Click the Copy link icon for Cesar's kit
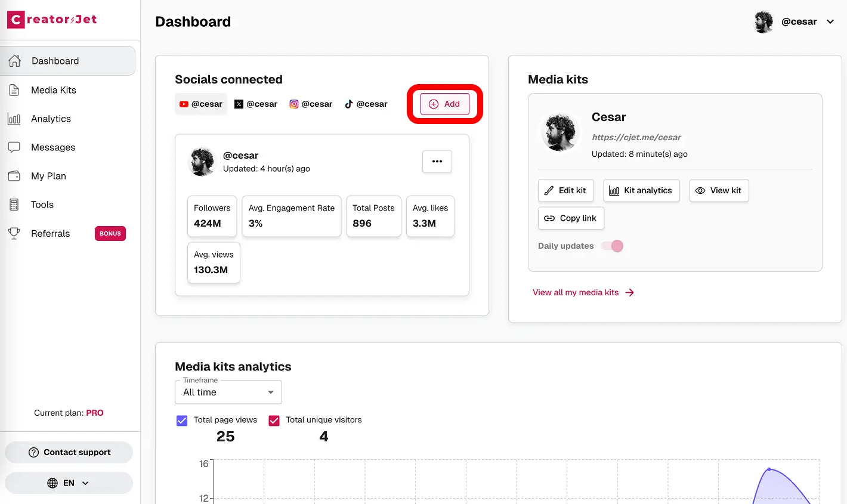Viewport: 847px width, 504px height. pos(550,218)
